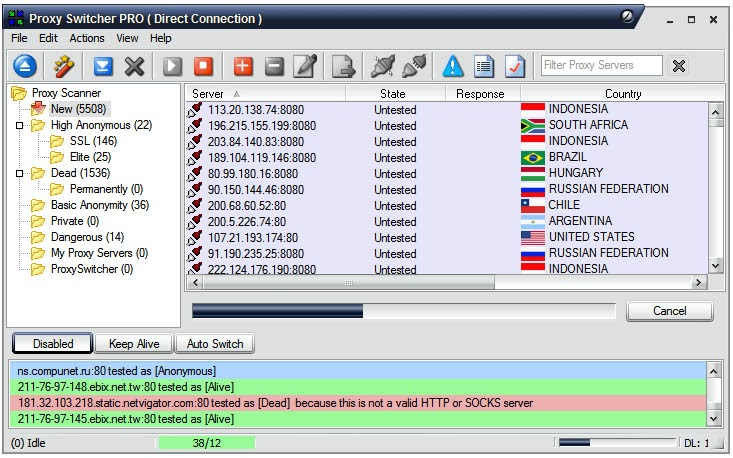This screenshot has width=733, height=458.
Task: Select the Private (0) folder
Action: 75,221
